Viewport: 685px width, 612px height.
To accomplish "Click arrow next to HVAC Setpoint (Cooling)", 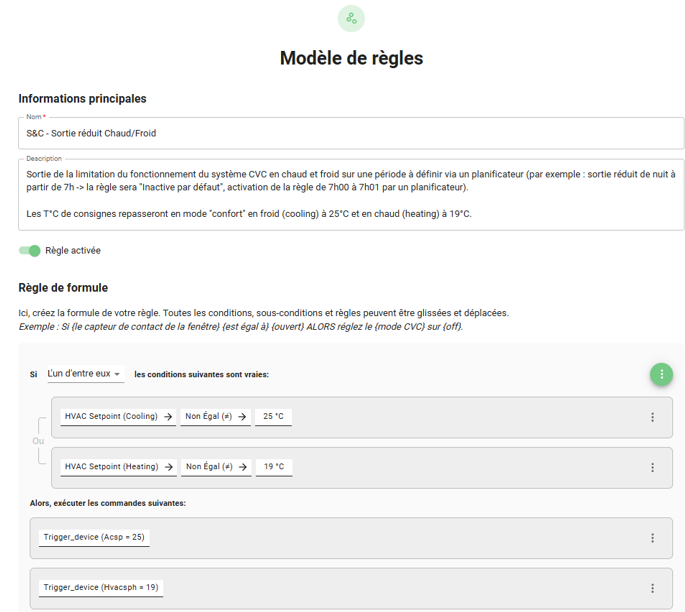I will 168,417.
